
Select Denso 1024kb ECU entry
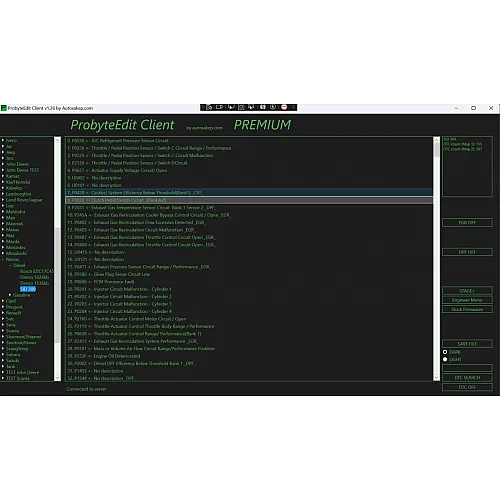pyautogui.click(x=34, y=277)
